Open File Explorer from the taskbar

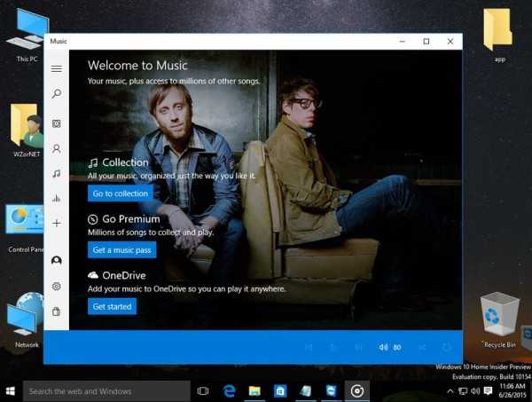pyautogui.click(x=254, y=391)
